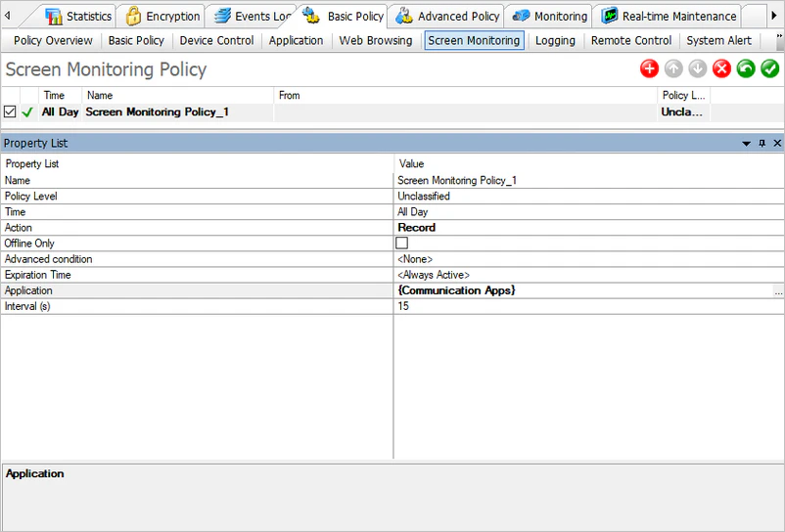Click the Time column header
This screenshot has width=785, height=532.
(60, 96)
